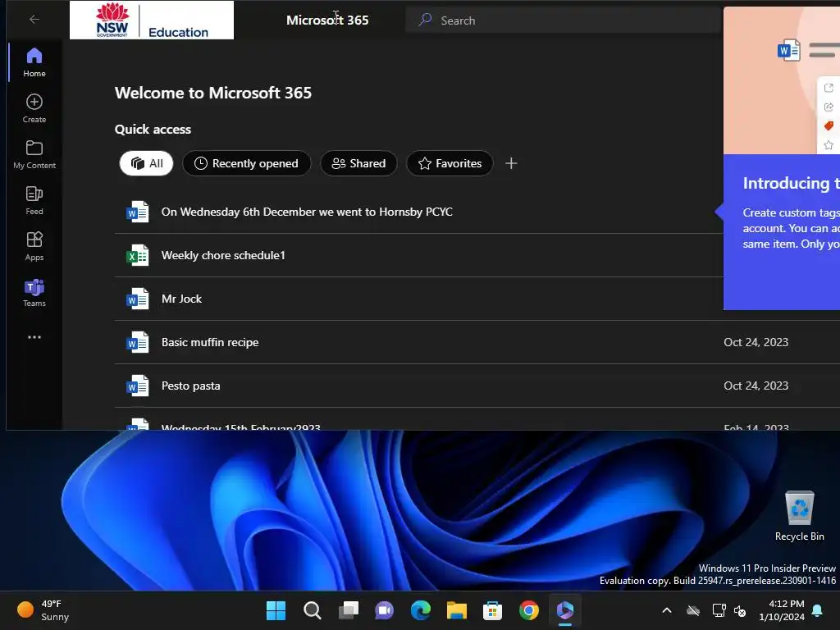Viewport: 840px width, 630px height.
Task: Show more sidebar options ellipsis
Action: [x=34, y=337]
